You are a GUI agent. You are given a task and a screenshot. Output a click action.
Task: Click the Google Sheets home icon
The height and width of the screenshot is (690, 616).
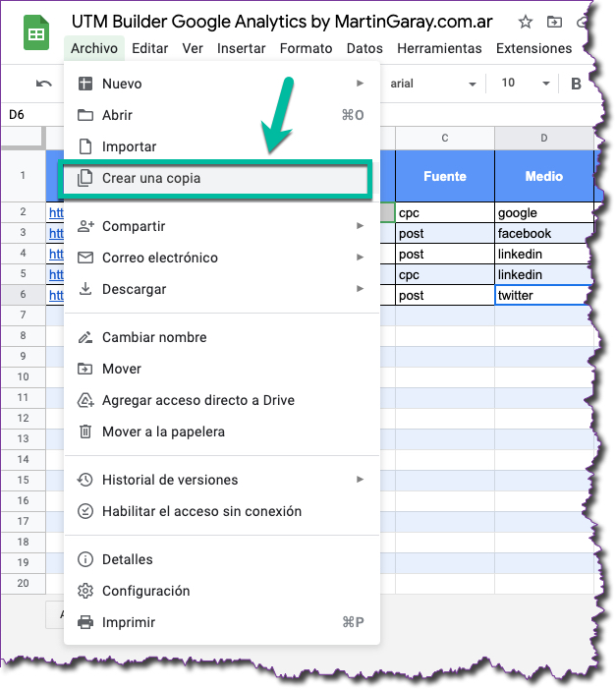[x=36, y=33]
